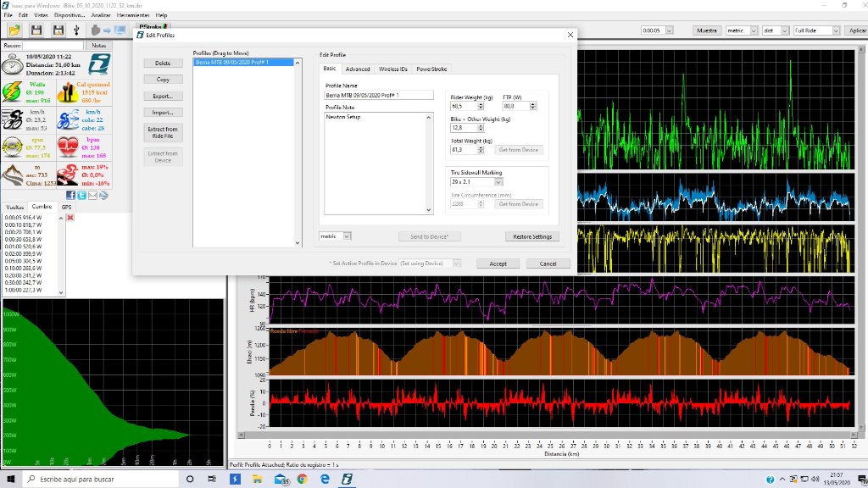Expand the Tire Sidewall Marking dropdown
Viewport: 868px width, 488px height.
click(x=498, y=181)
